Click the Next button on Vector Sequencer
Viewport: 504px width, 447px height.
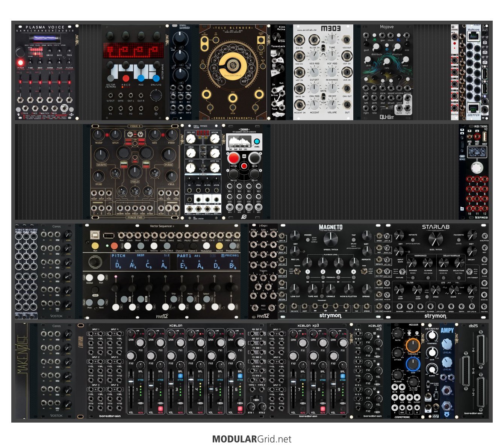click(x=101, y=302)
